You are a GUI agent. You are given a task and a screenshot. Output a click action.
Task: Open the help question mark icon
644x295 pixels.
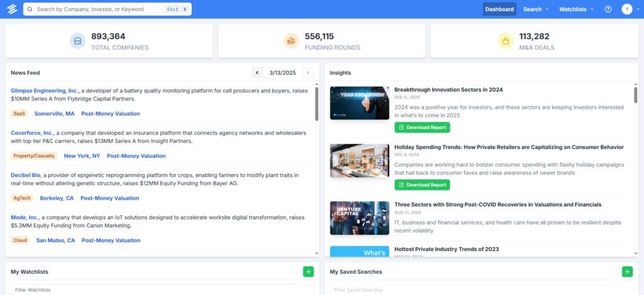click(608, 9)
